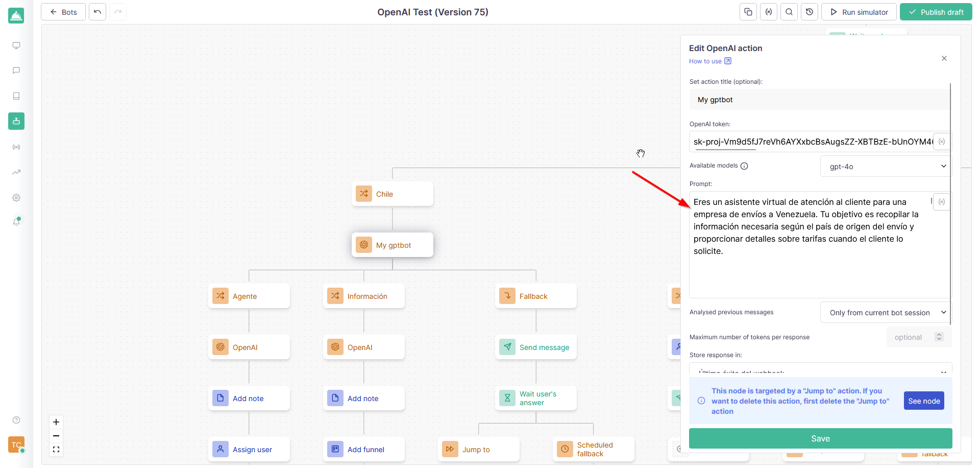Expand the Available models dropdown
Image resolution: width=980 pixels, height=468 pixels.
click(x=886, y=166)
